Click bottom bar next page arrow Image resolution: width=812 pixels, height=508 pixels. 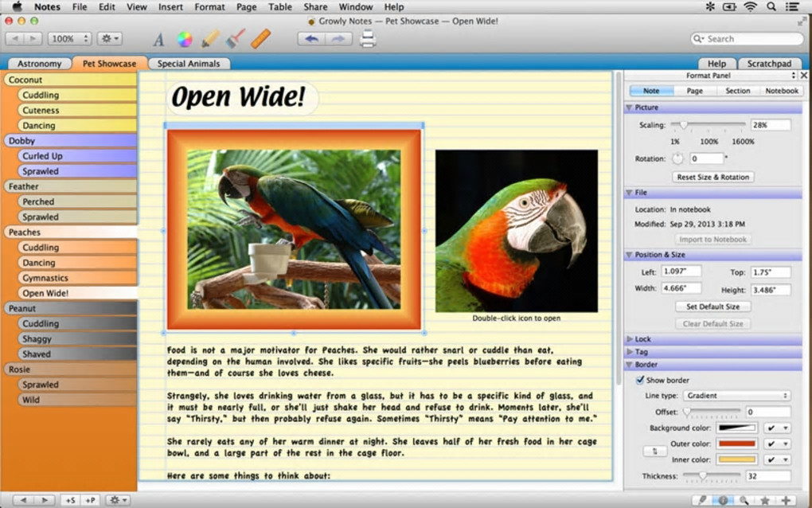(45, 500)
